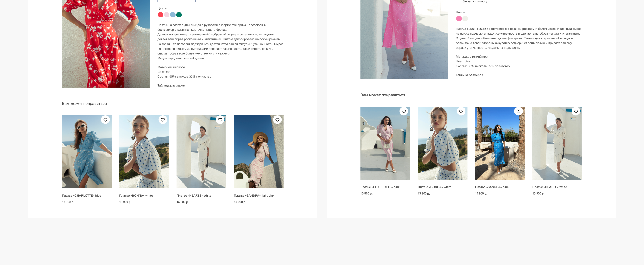Click heart icon on right BONITA white dress
Image resolution: width=644 pixels, height=265 pixels.
click(461, 111)
